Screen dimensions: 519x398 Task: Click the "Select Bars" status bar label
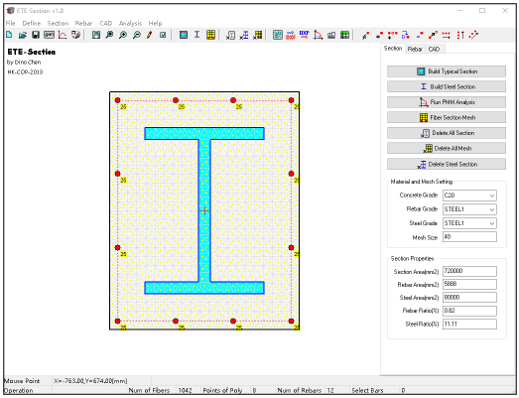pos(367,390)
